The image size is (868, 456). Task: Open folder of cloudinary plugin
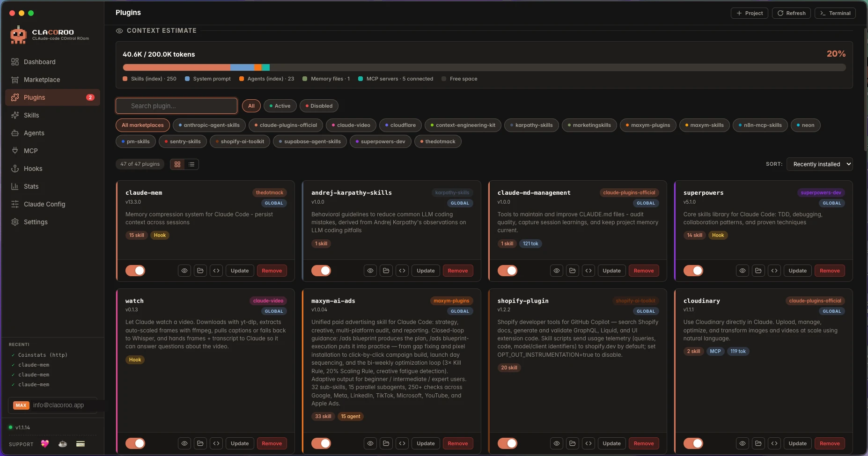coord(758,443)
